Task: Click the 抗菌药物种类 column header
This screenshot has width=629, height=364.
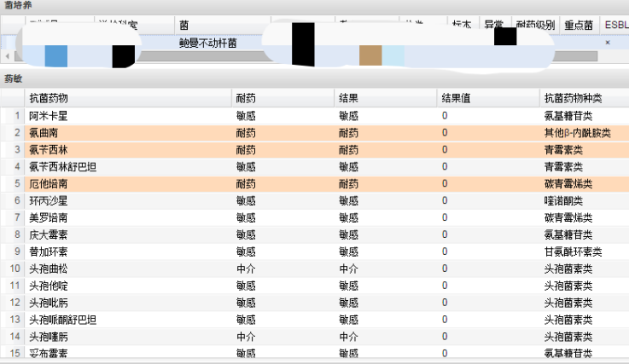Action: click(584, 98)
